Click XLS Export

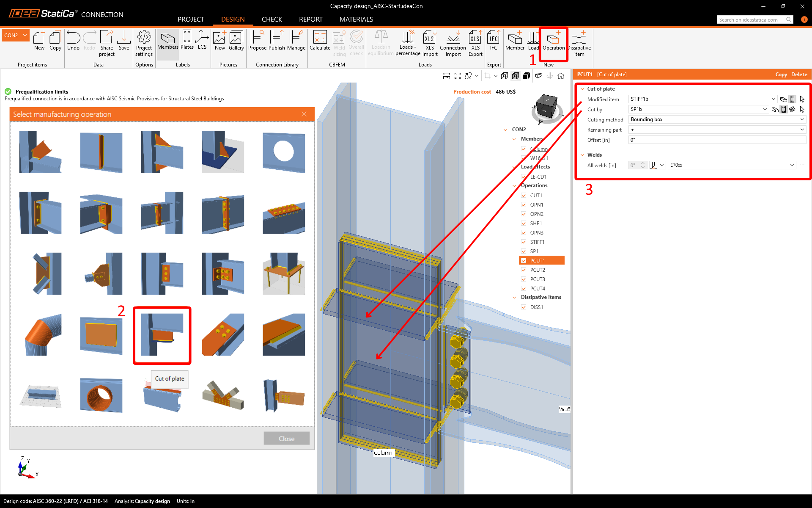475,43
